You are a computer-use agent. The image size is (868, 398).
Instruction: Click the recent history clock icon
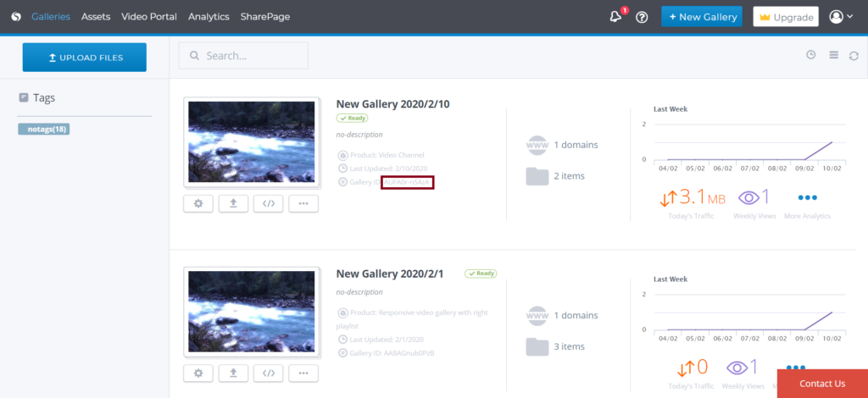pyautogui.click(x=811, y=55)
